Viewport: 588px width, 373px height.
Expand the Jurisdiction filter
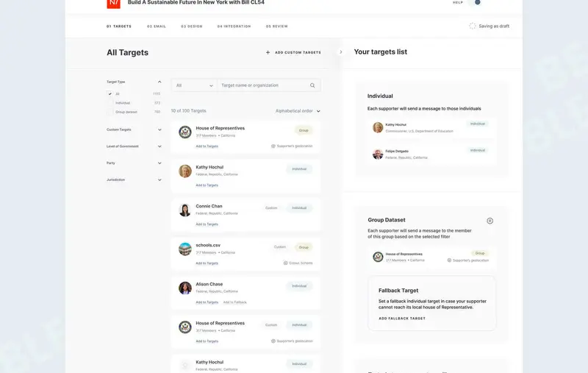(x=159, y=180)
